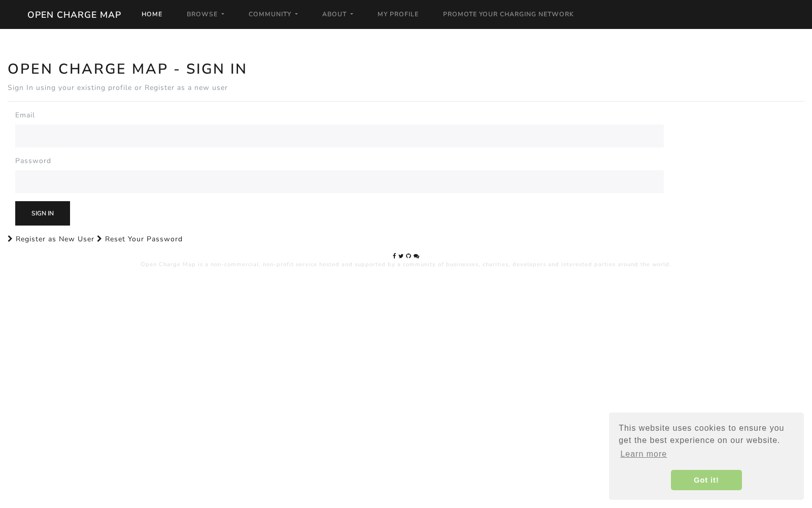812x508 pixels.
Task: Submit the form with Sign In button
Action: 43,213
